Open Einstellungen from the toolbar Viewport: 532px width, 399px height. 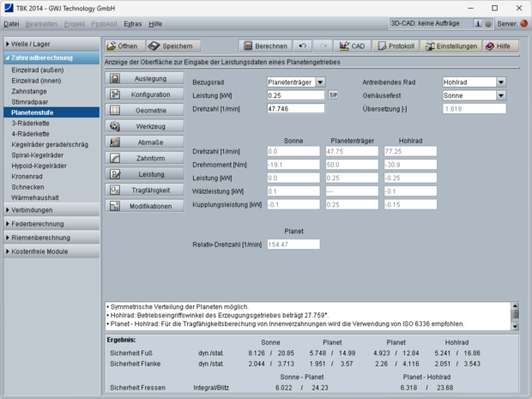tap(451, 45)
